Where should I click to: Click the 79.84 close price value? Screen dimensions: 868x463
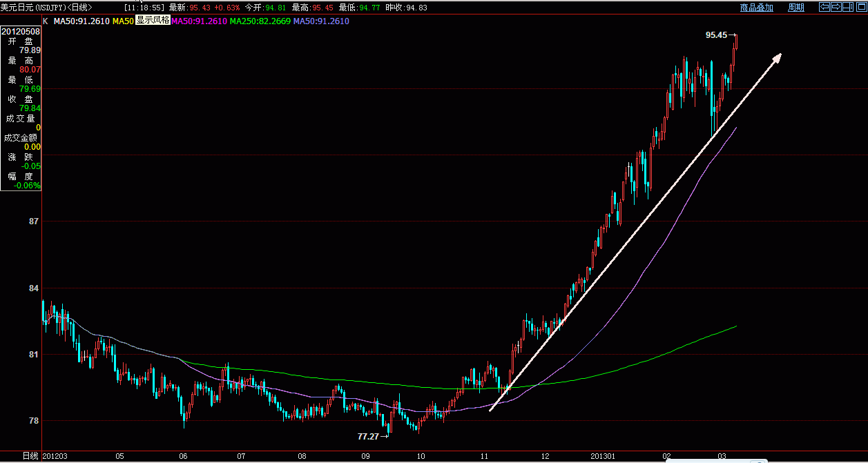pyautogui.click(x=30, y=108)
